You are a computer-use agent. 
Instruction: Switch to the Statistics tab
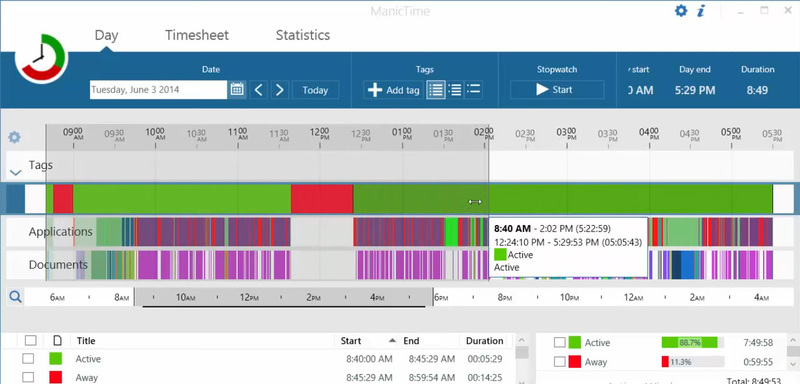point(303,35)
